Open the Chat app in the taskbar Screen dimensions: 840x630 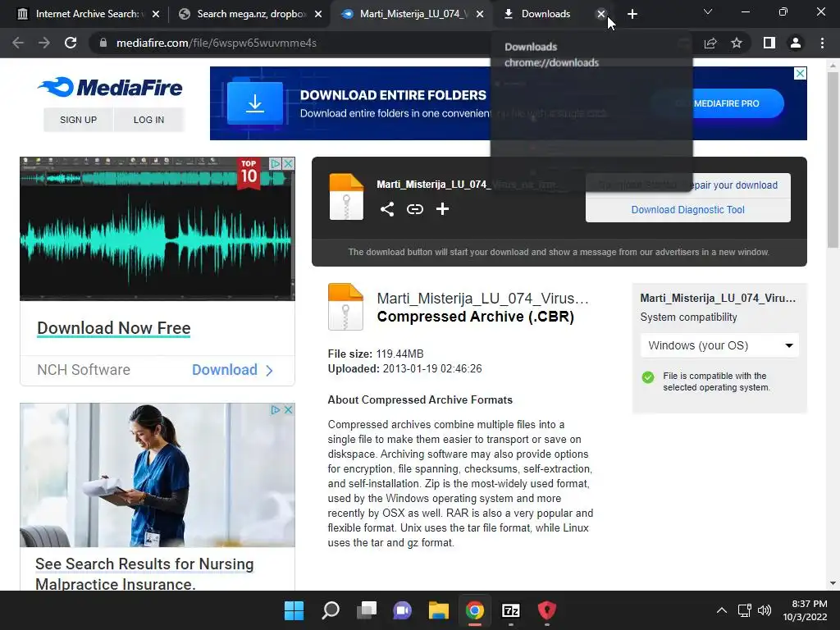402,610
